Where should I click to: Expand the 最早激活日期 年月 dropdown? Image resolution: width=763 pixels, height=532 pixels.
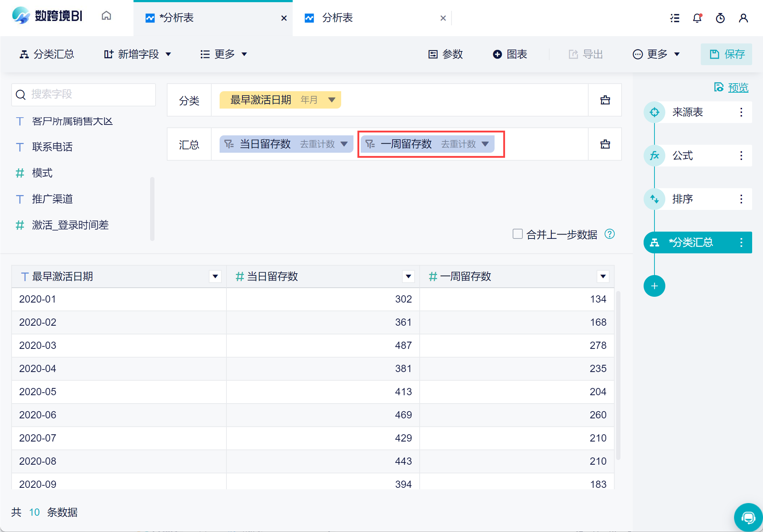[331, 100]
